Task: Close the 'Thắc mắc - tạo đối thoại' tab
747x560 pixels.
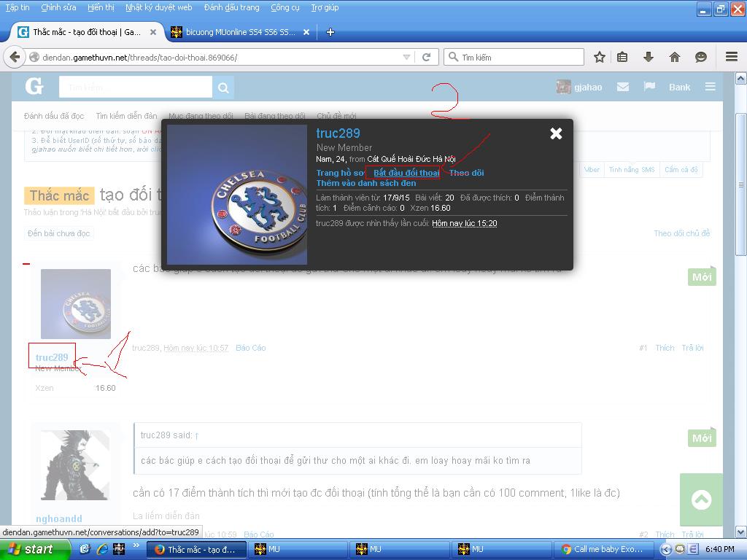Action: click(x=153, y=32)
